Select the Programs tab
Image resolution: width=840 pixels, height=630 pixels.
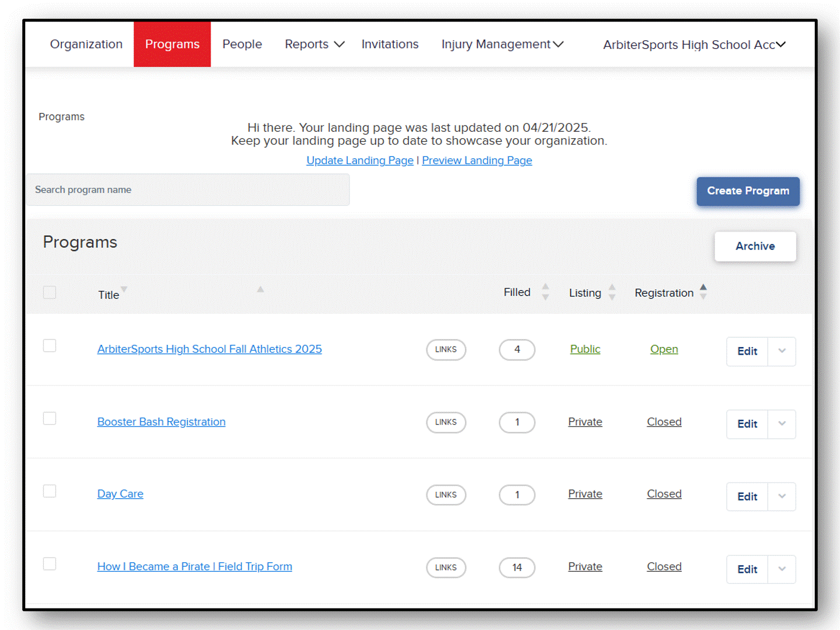[x=172, y=44]
